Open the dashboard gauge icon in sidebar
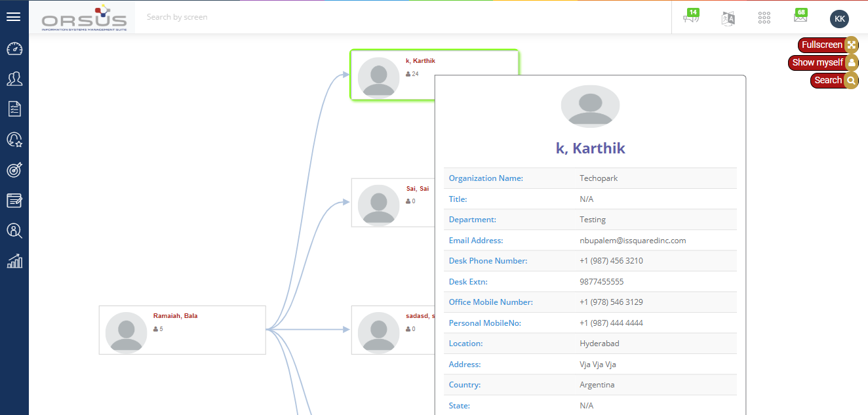The height and width of the screenshot is (415, 868). tap(14, 49)
